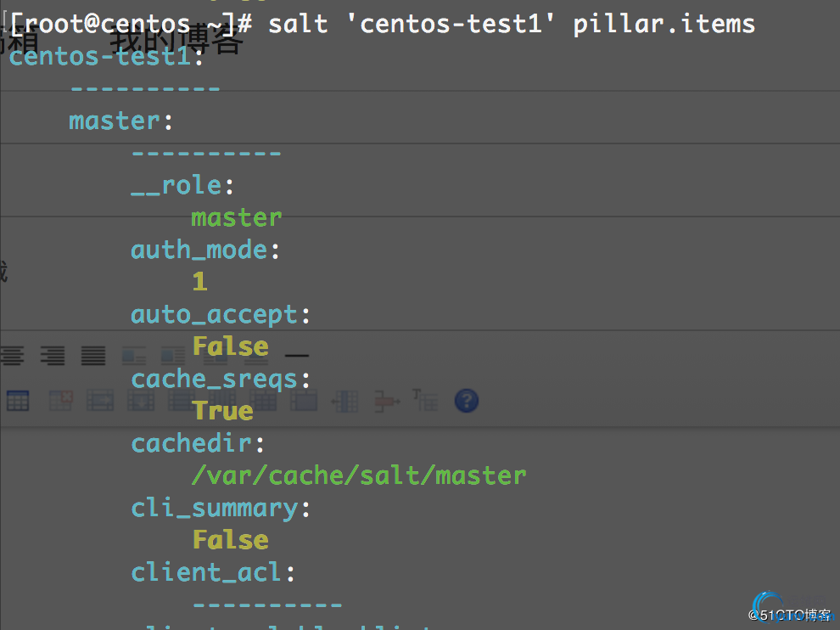Click the /var/cache/salt/master path text
Screen dimensions: 840x630
click(359, 475)
